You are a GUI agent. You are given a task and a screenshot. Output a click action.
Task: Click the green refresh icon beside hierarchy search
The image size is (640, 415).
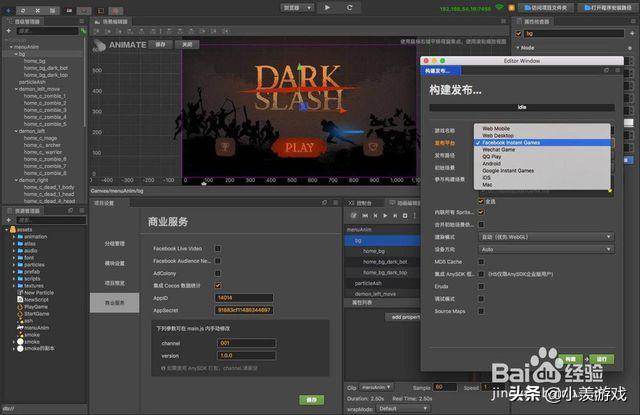(x=83, y=31)
